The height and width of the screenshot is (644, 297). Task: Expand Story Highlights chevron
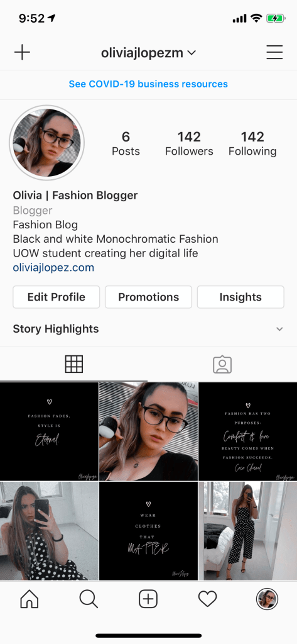point(279,329)
